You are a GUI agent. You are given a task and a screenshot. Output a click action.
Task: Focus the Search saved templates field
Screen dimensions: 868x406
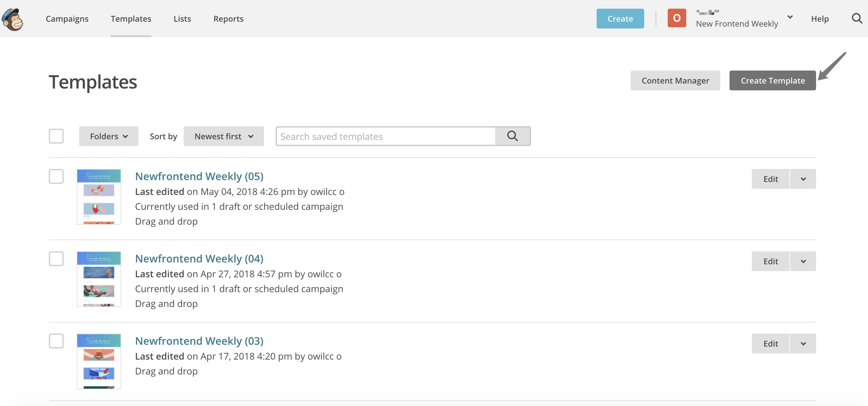pos(386,136)
